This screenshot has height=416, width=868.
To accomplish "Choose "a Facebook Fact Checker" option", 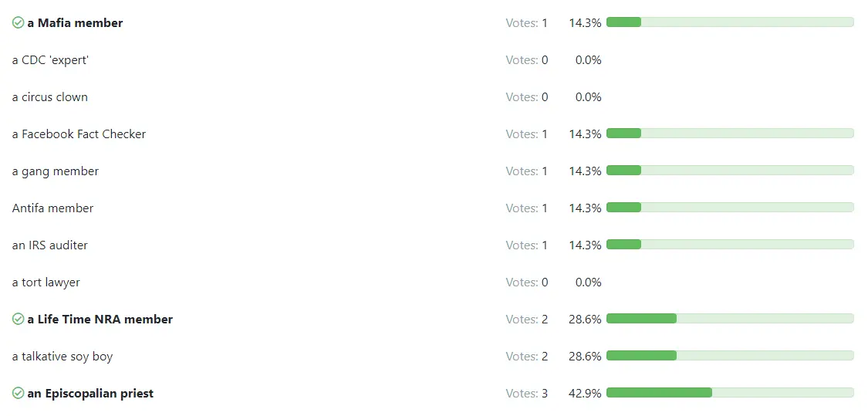I will (79, 134).
